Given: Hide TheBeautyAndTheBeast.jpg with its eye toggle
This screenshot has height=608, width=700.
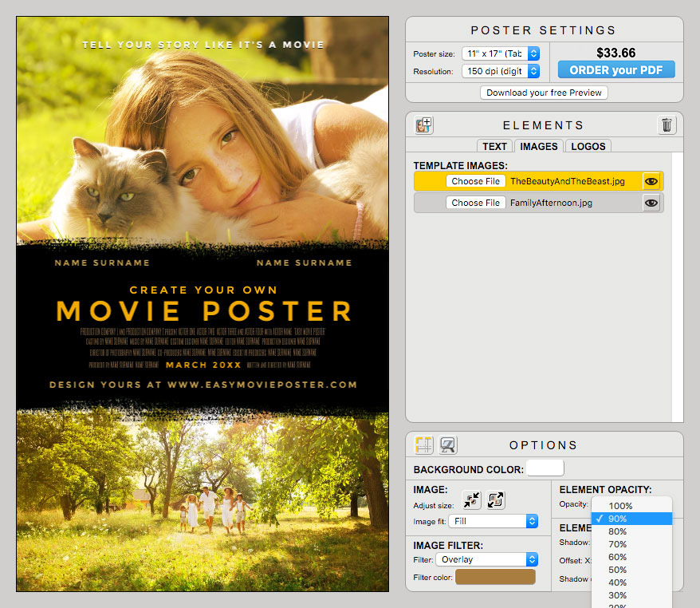Looking at the screenshot, I should click(651, 181).
